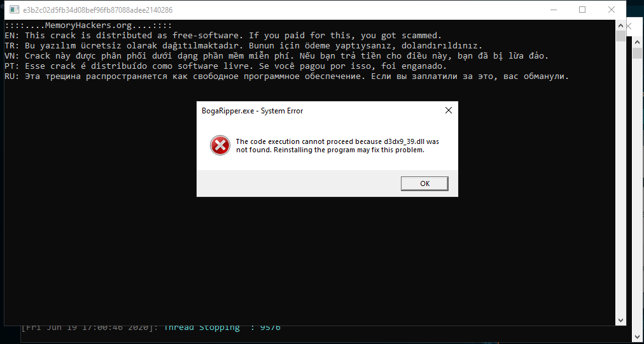Click OK in the System Error dialog
This screenshot has width=644, height=344.
424,183
